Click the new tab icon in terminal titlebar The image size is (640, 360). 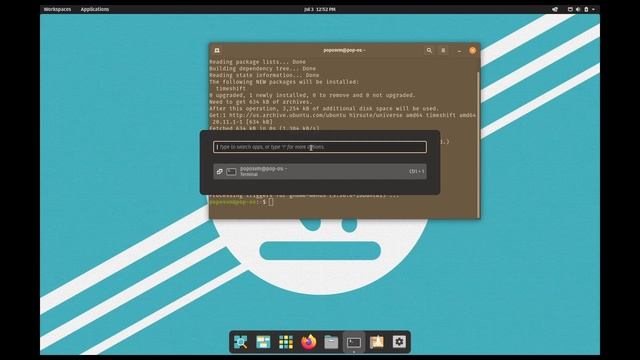coord(217,50)
